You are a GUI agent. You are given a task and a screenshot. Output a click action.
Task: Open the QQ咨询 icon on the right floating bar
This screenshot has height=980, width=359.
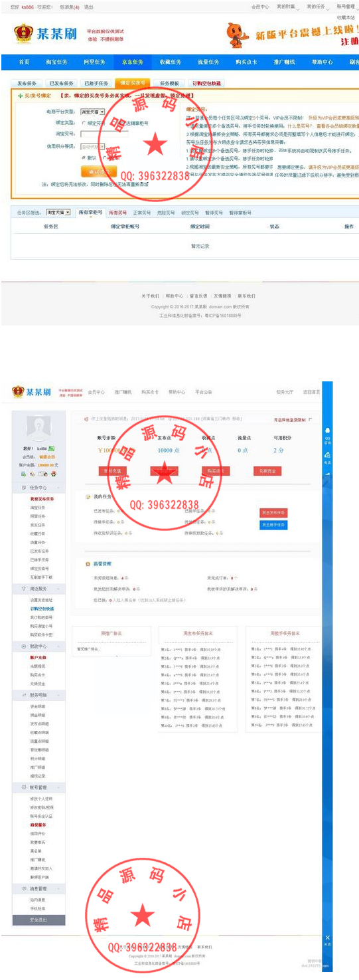point(327,436)
